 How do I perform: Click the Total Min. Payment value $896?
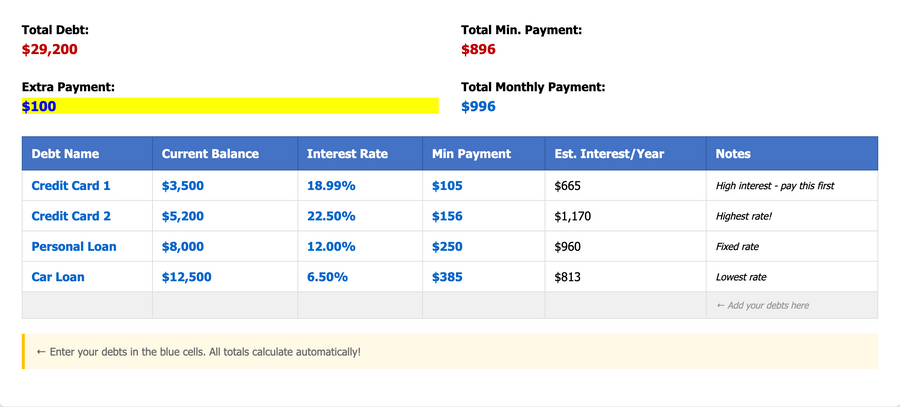click(x=478, y=49)
